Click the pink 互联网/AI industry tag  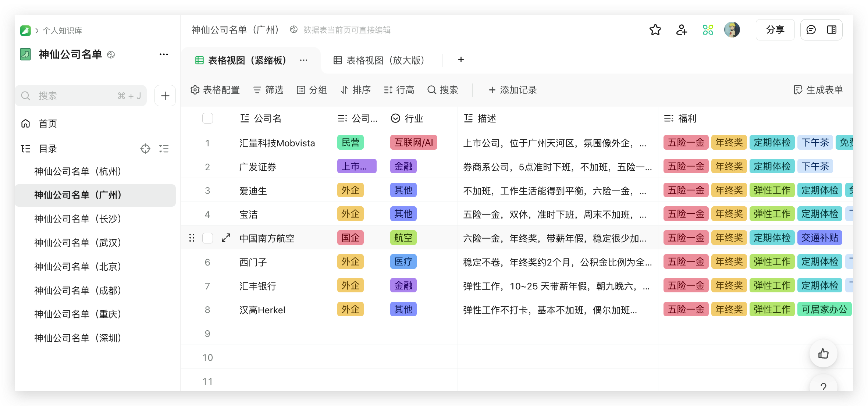click(413, 143)
